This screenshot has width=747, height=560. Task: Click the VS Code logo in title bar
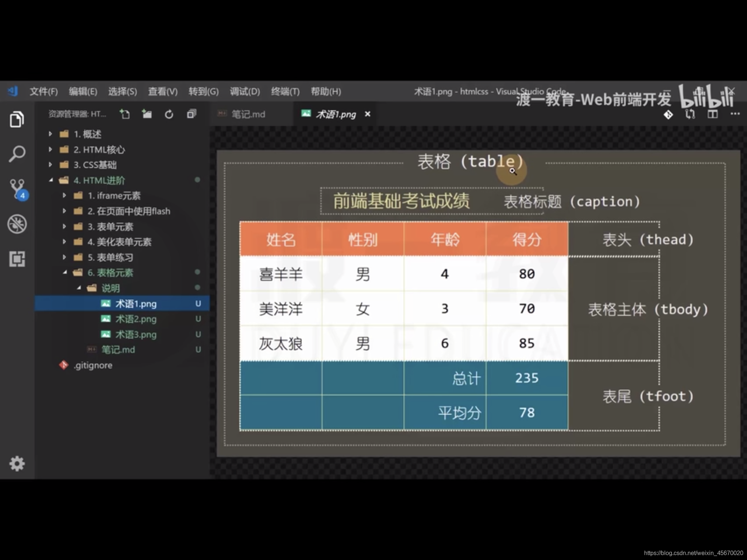point(13,91)
